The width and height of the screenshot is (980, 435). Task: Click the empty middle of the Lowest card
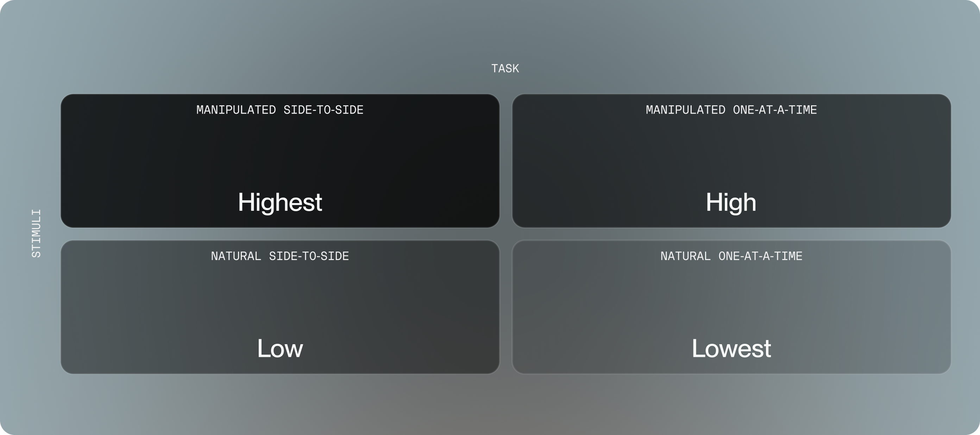[731, 302]
